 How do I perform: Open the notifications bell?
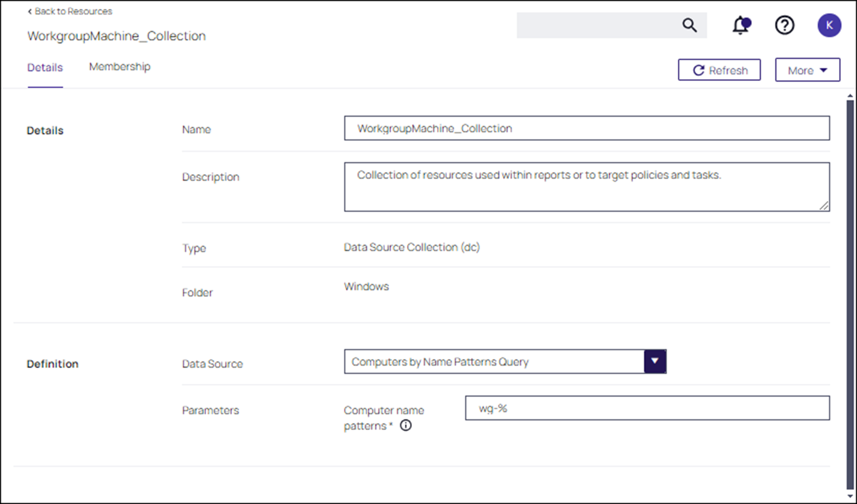[741, 25]
